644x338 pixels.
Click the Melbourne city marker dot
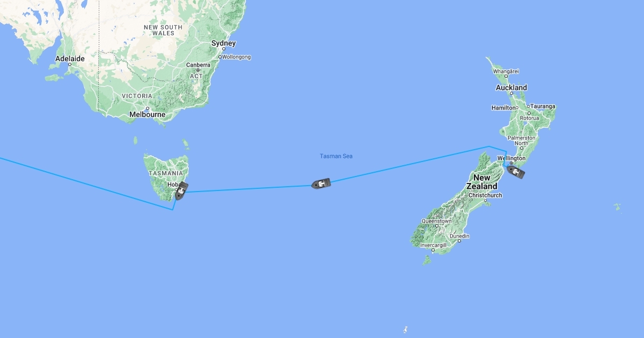tap(147, 108)
